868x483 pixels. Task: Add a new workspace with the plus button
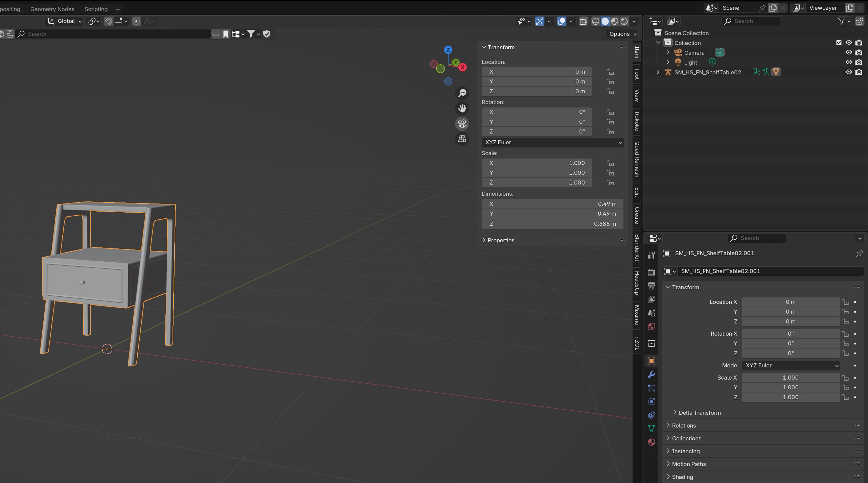pyautogui.click(x=118, y=9)
